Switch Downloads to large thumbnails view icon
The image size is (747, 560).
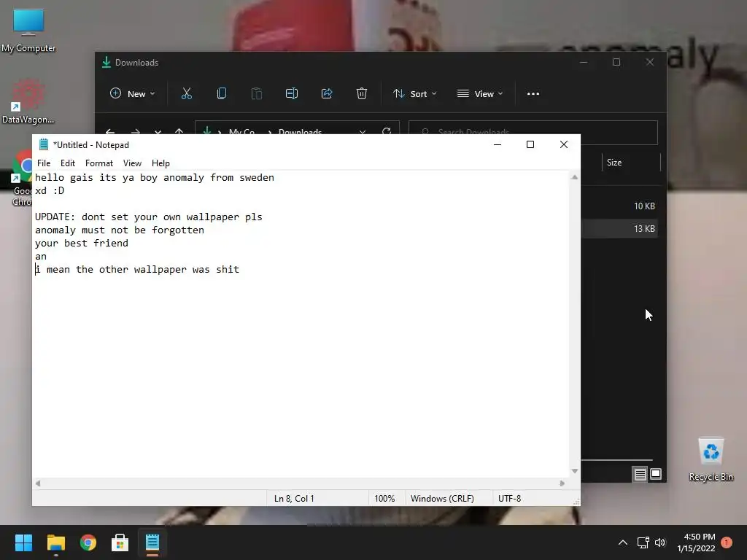(656, 474)
